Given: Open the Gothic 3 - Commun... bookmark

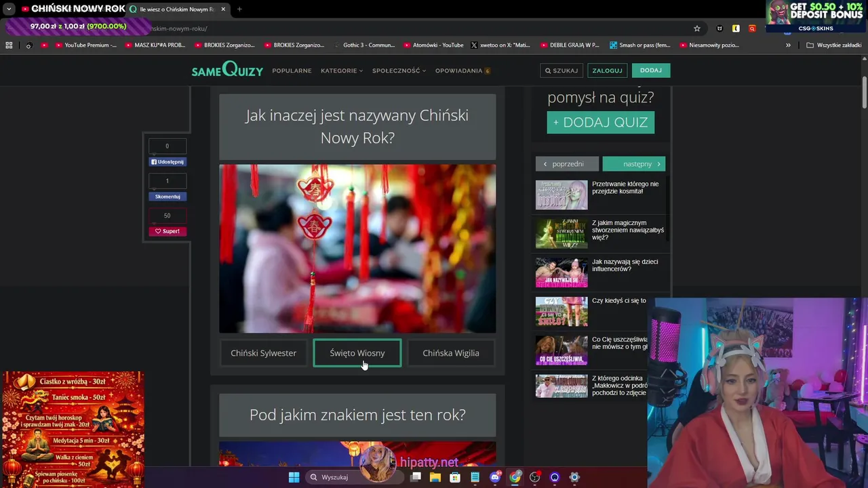Looking at the screenshot, I should coord(364,45).
